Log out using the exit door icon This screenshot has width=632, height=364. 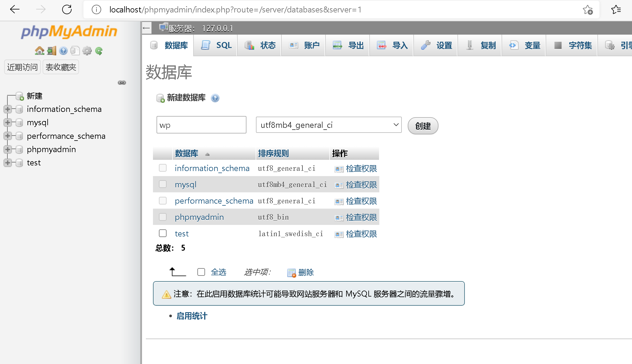(x=51, y=51)
